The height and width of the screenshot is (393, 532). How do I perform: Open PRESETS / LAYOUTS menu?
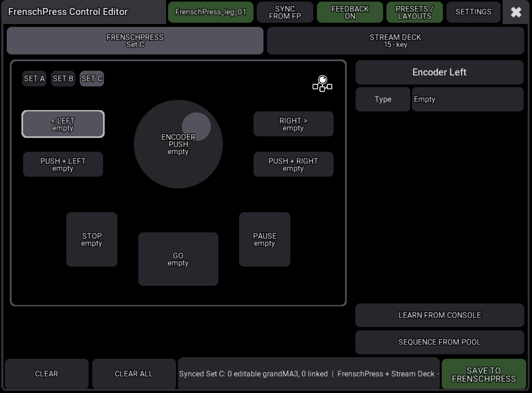pyautogui.click(x=415, y=12)
